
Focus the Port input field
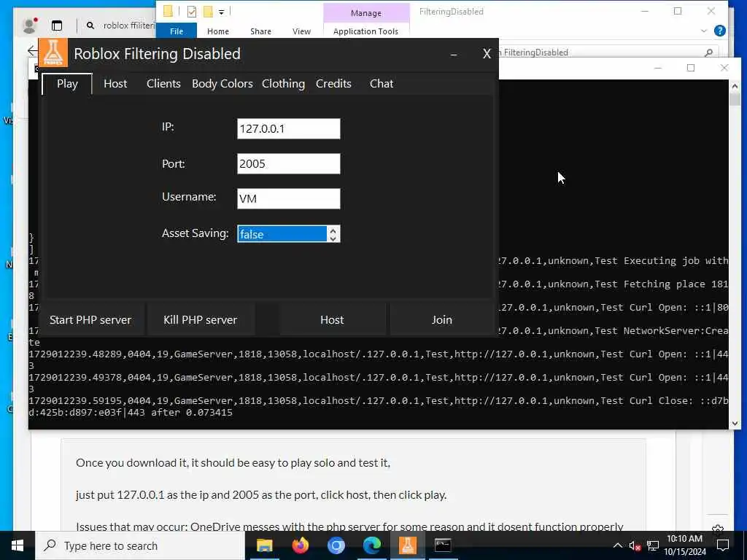point(289,164)
